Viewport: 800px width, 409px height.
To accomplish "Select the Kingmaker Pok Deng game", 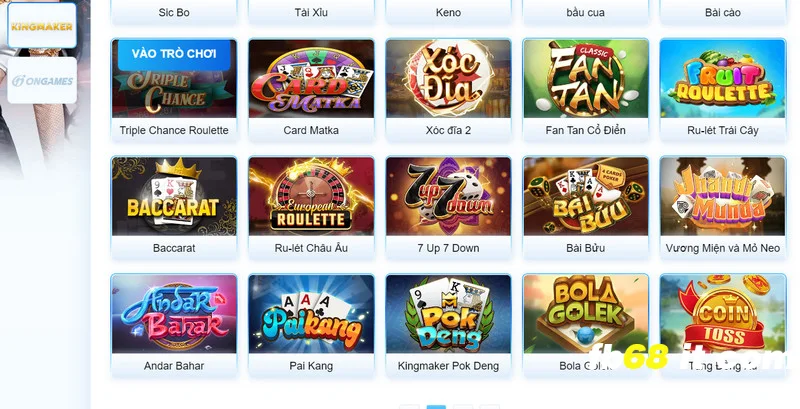I will point(448,314).
